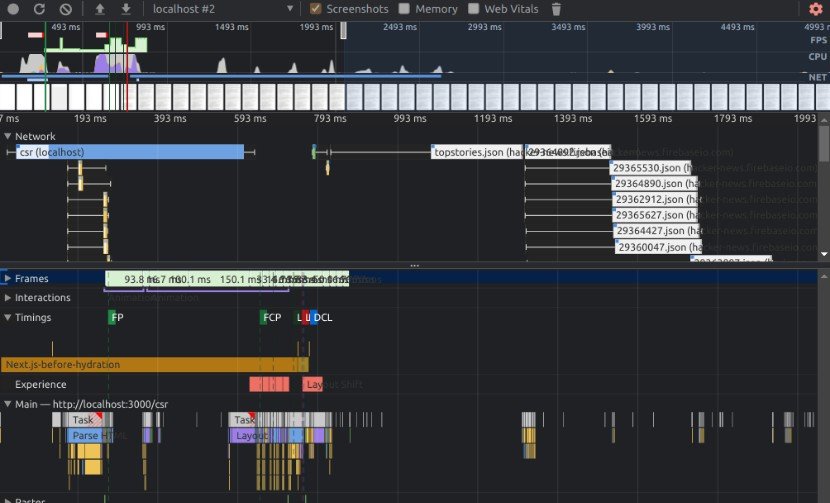Open capture settings via red gear icon
Image resolution: width=830 pixels, height=503 pixels.
tap(815, 9)
